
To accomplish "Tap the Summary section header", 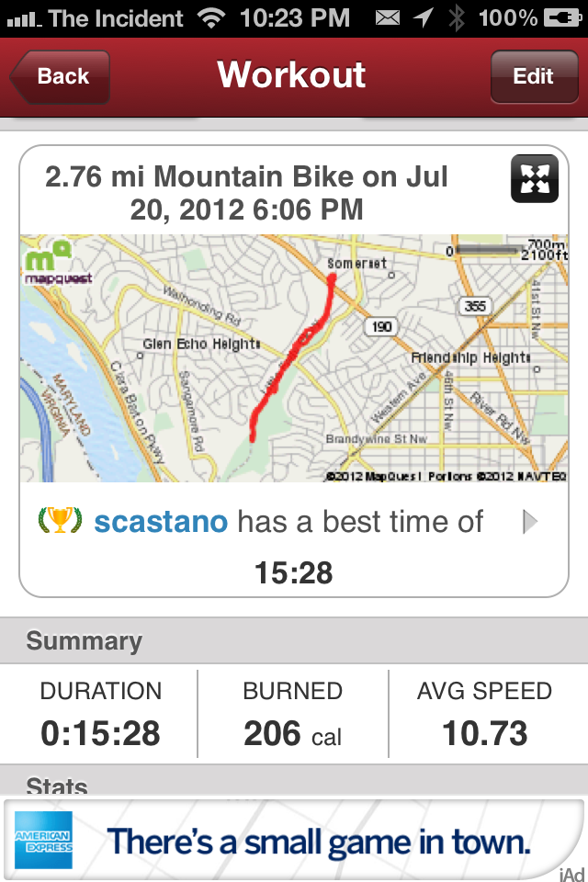I will [x=294, y=640].
